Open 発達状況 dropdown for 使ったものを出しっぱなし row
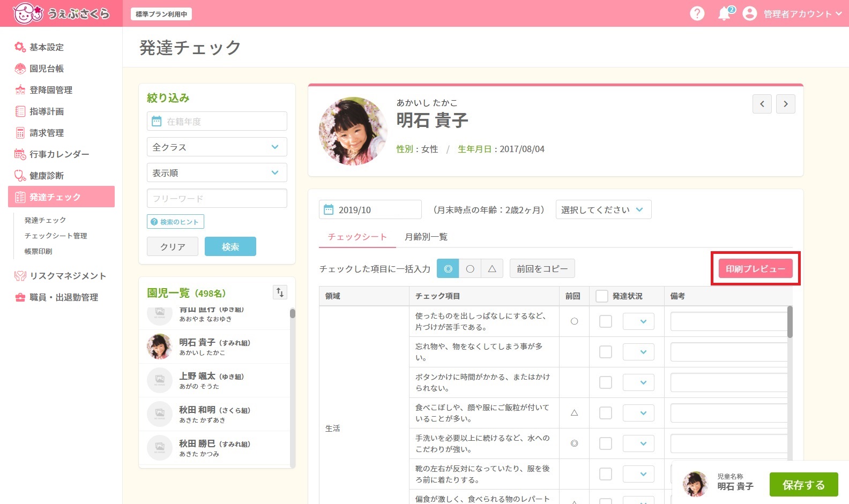 tap(638, 321)
